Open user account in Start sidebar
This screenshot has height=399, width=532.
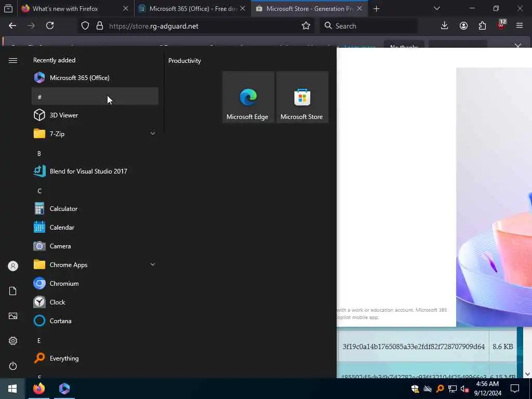pyautogui.click(x=13, y=266)
